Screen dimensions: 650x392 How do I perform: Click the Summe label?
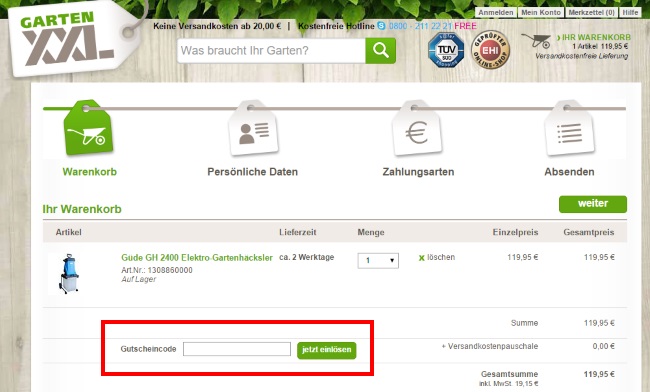pos(524,323)
